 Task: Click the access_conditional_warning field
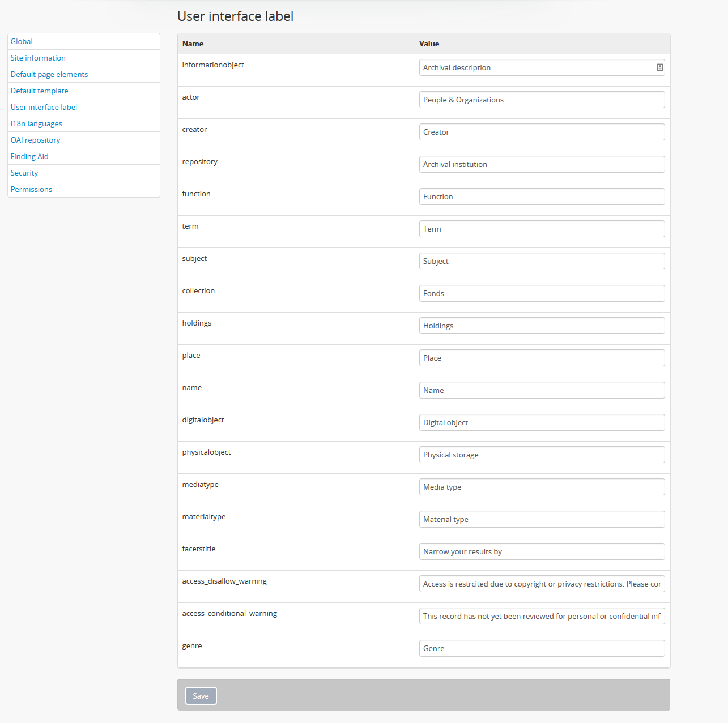coord(542,616)
